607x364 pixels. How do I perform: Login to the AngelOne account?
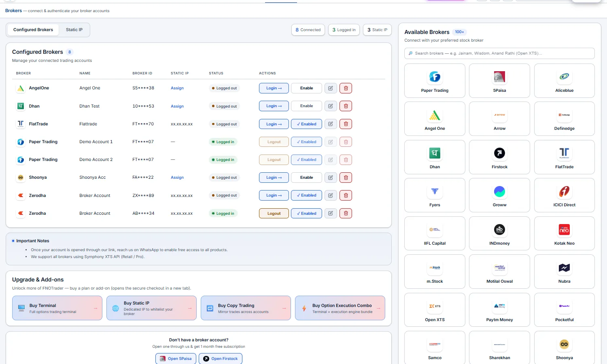click(274, 88)
